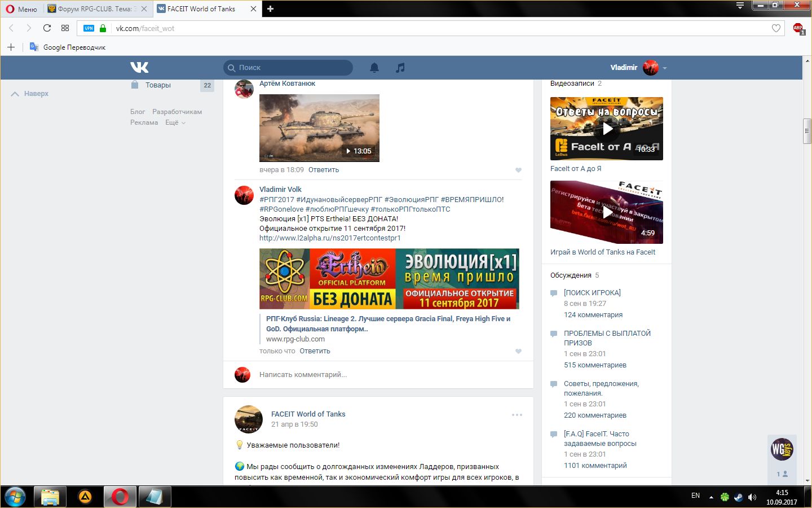The height and width of the screenshot is (508, 812).
Task: Open Видеозаписи section header
Action: click(576, 84)
